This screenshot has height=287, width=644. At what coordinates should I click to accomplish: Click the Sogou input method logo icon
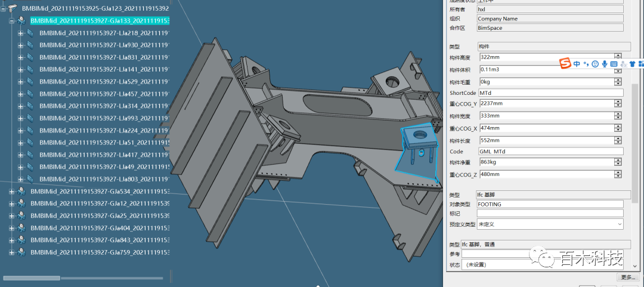click(x=565, y=63)
